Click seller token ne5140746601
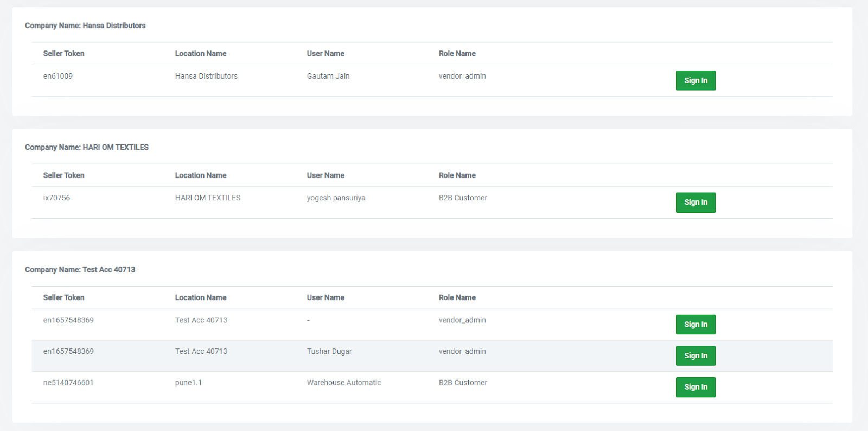Image resolution: width=868 pixels, height=431 pixels. pyautogui.click(x=68, y=383)
